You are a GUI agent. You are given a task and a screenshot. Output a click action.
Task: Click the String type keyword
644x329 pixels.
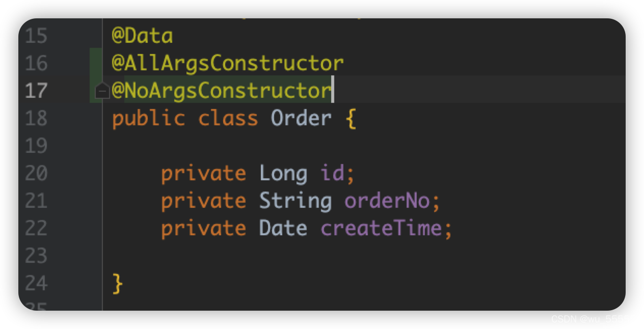coord(296,201)
